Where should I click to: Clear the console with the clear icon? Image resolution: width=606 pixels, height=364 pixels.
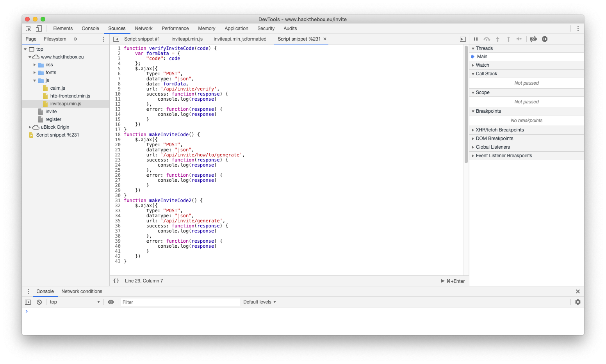click(39, 302)
